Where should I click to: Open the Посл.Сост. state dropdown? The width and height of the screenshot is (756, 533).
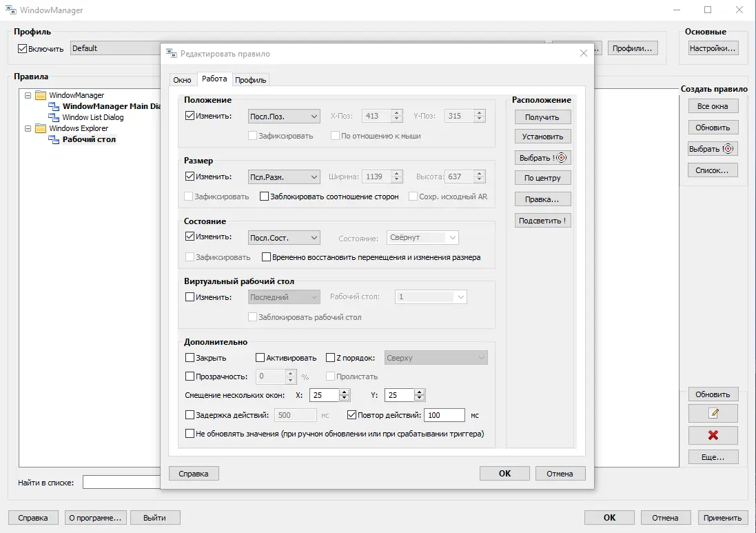(x=284, y=238)
